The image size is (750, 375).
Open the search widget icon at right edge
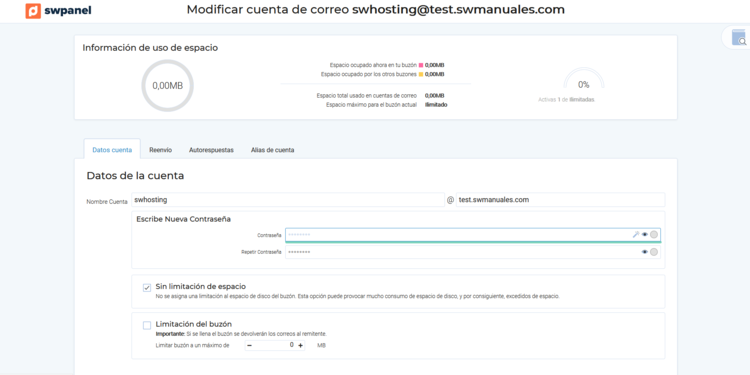739,37
